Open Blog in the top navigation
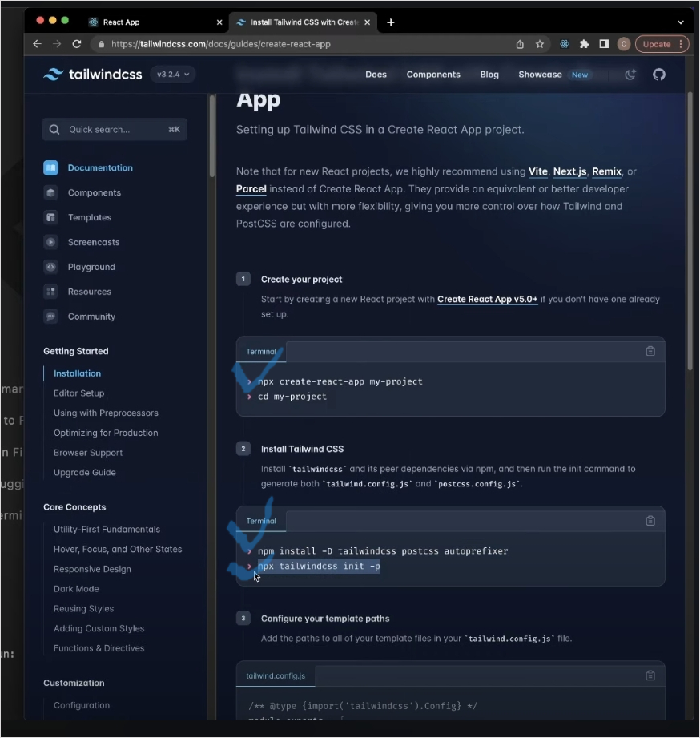The width and height of the screenshot is (700, 738). [489, 75]
